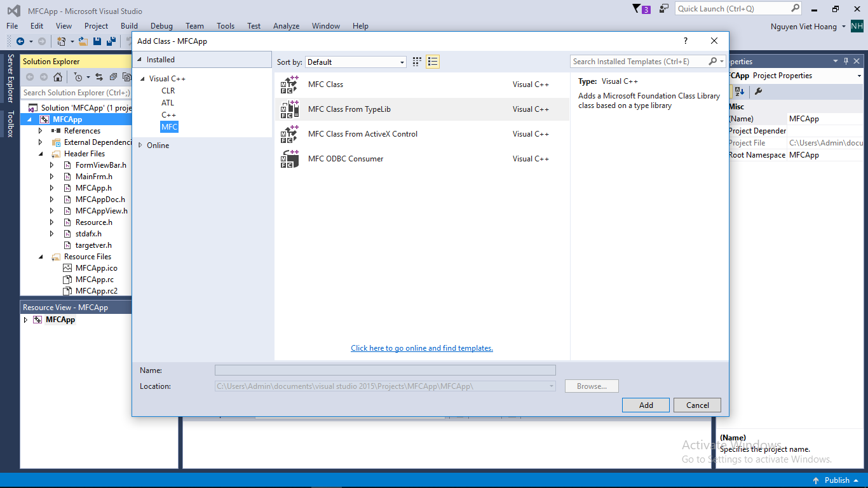Click the go online and find templates link

point(422,348)
